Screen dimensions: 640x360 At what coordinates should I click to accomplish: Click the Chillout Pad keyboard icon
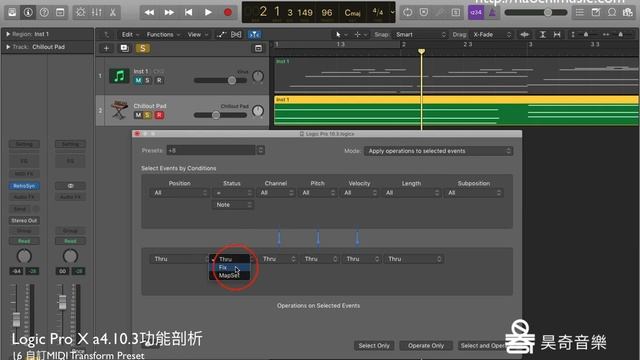(119, 110)
